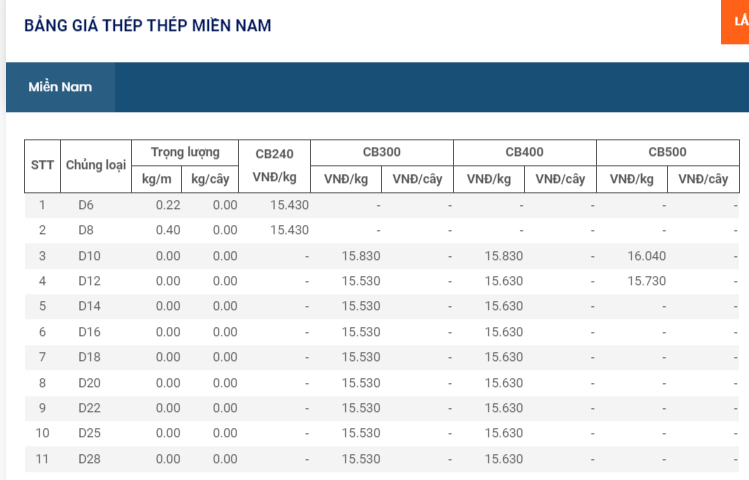The height and width of the screenshot is (480, 749).
Task: Click the 0.40 kg/m value for D8
Action: [x=168, y=230]
